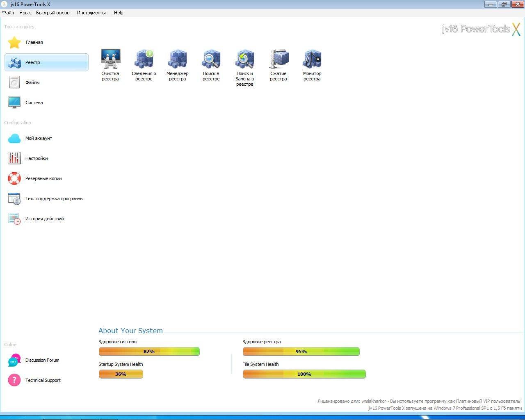Open the Язык menu
Screen dimensions: 525x420
tap(25, 13)
